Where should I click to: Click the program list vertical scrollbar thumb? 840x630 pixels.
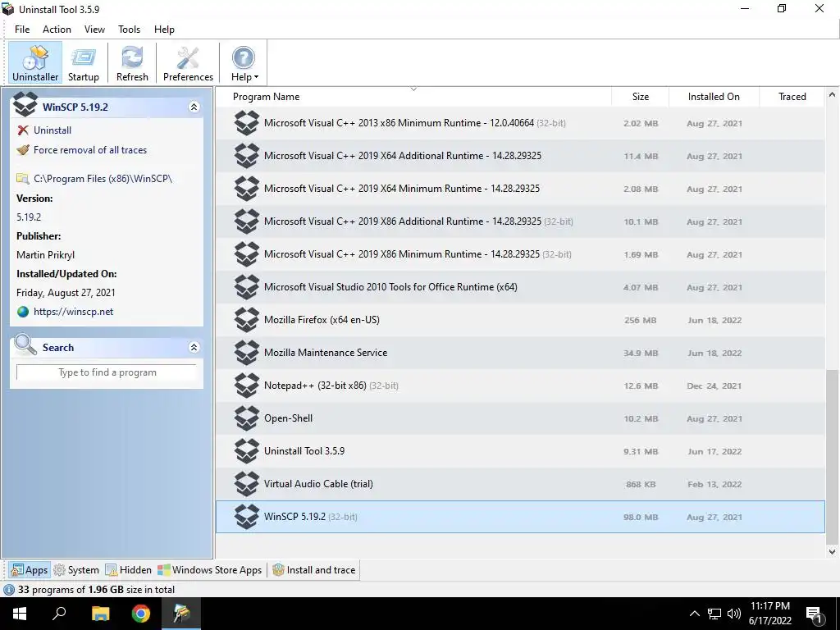[x=832, y=456]
